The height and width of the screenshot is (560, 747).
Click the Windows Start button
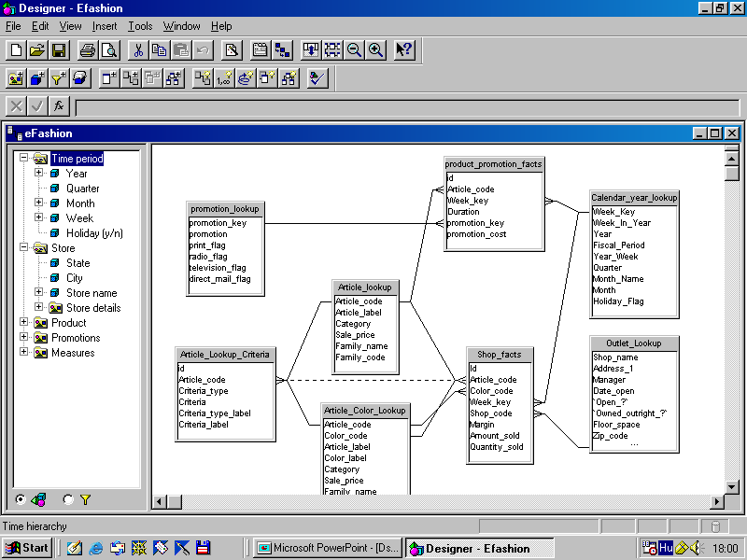point(27,548)
